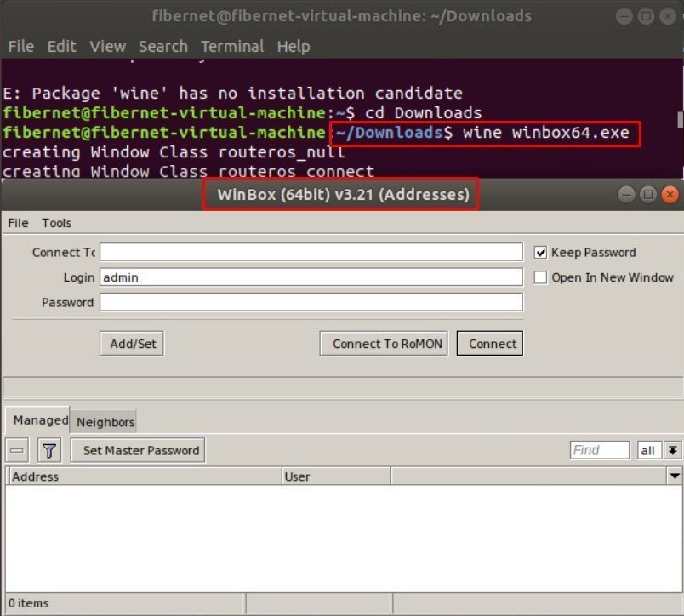This screenshot has width=684, height=616.
Task: Click the terminal window scrollbar
Action: [680, 120]
